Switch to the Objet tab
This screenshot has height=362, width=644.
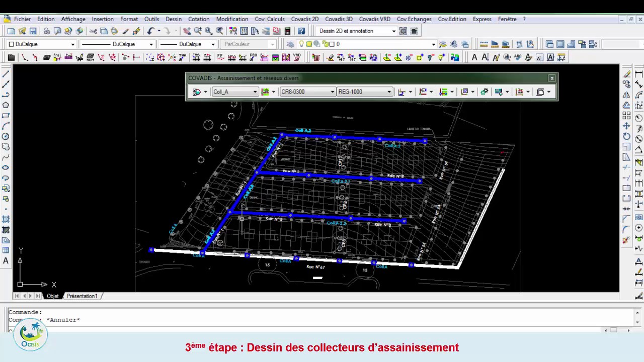click(53, 296)
